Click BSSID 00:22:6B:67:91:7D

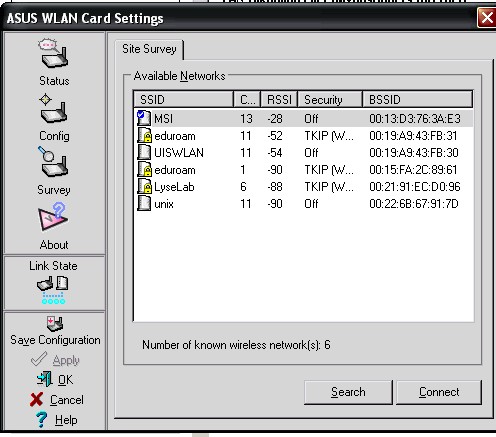click(x=414, y=204)
